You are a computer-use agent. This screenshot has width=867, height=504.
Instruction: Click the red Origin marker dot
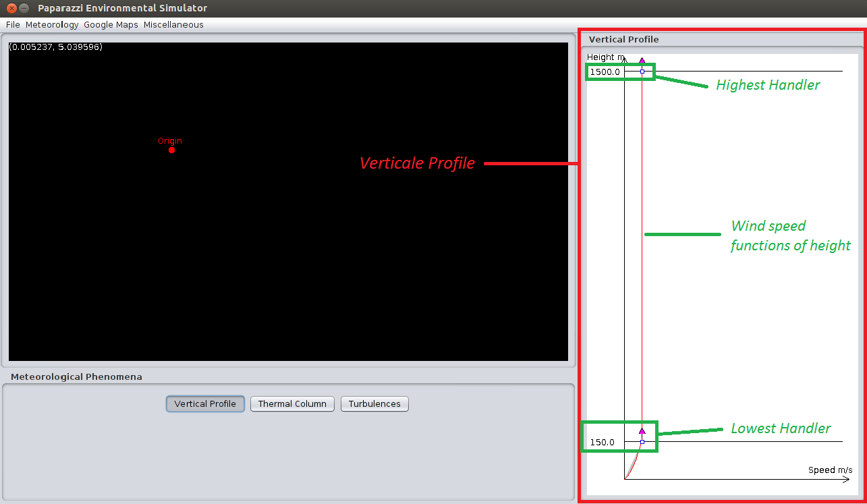tap(172, 150)
